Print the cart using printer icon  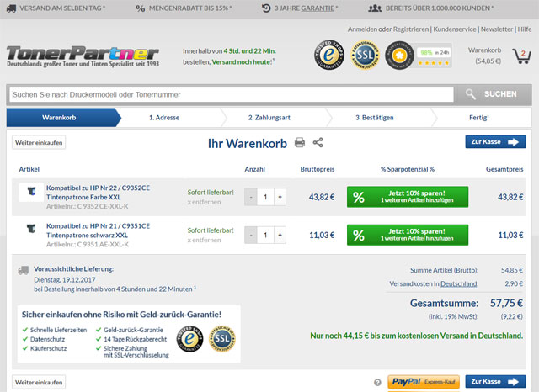(300, 142)
